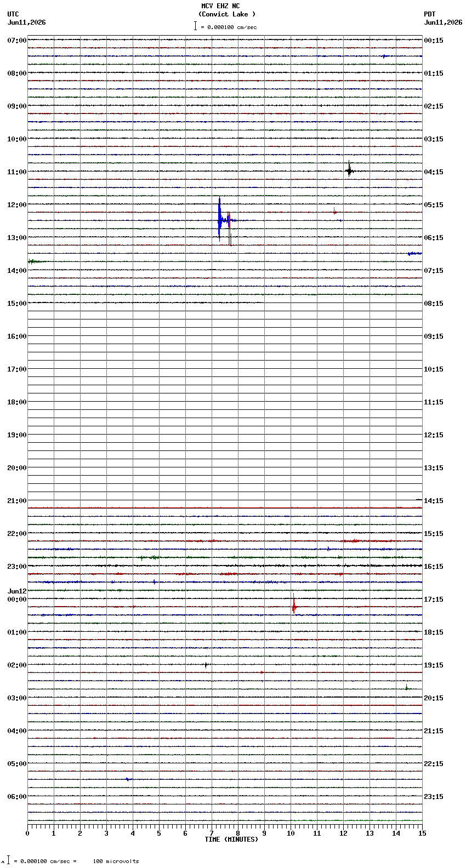Click the 3 tick label on the time axis
Screen dimensions: 466x868
[x=106, y=833]
